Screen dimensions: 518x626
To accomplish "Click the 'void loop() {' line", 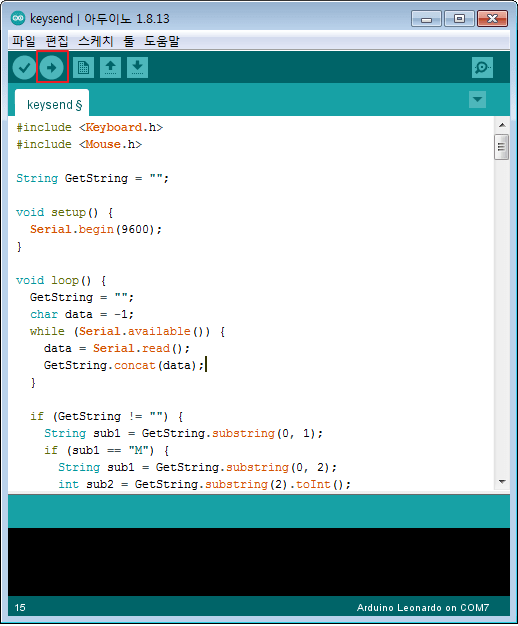I will (61, 280).
